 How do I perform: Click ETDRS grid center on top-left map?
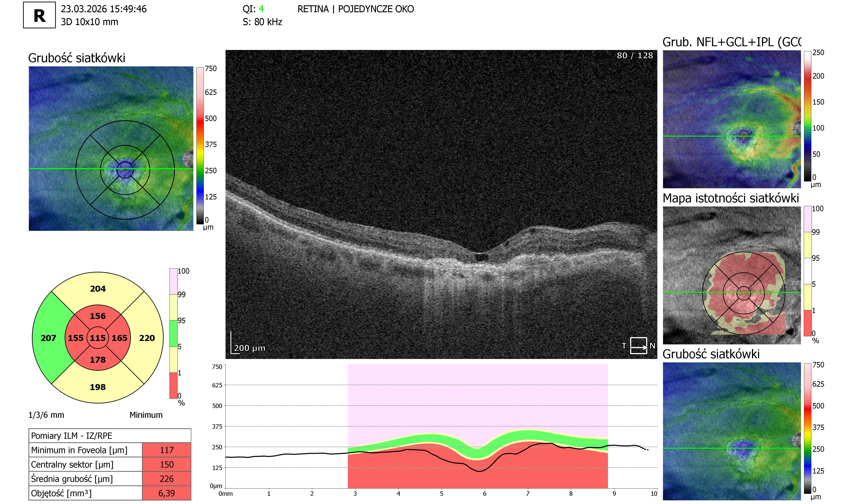[125, 169]
